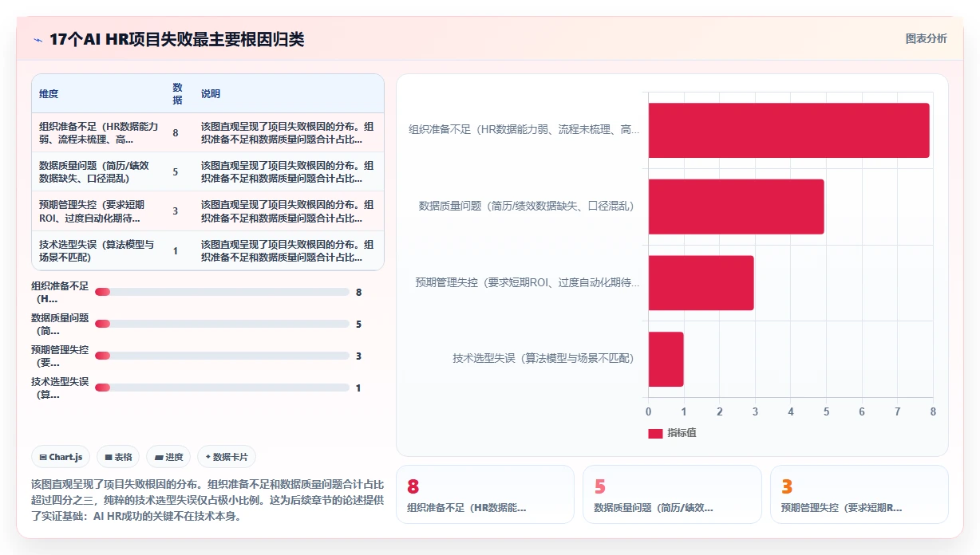Click the 技术选型失误 progress bar
Viewport: 980px width, 555px height.
[222, 388]
